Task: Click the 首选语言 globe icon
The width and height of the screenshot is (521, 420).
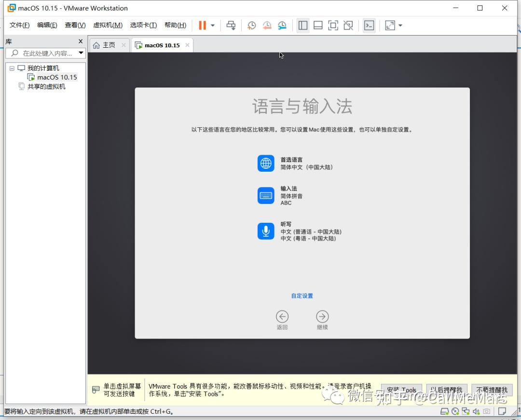Action: pyautogui.click(x=266, y=163)
